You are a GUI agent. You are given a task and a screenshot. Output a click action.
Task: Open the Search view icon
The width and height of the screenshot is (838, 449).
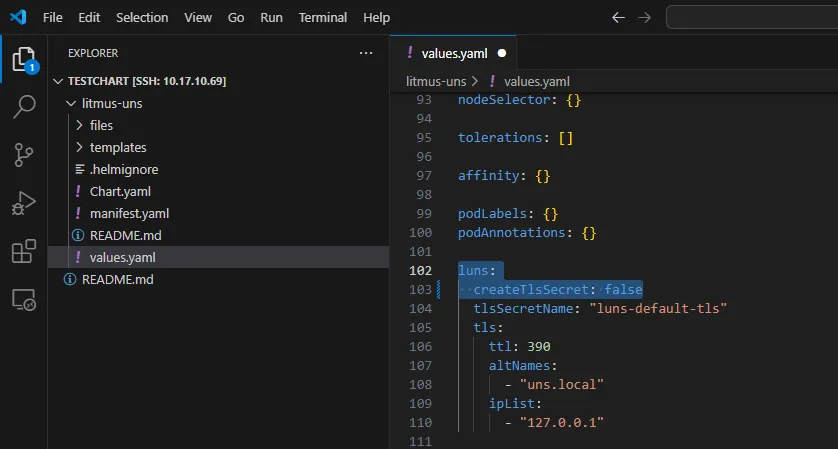pos(24,107)
